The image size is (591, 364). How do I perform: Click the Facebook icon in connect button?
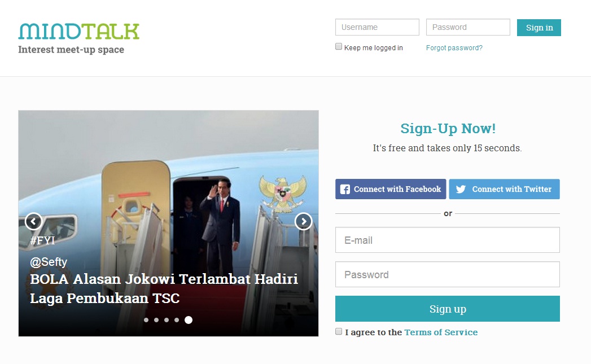[345, 189]
